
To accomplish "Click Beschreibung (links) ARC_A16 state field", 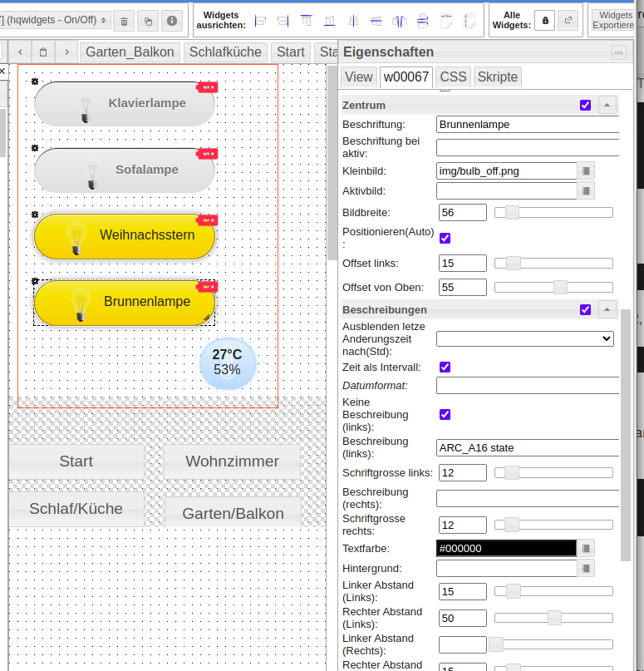I will click(528, 447).
